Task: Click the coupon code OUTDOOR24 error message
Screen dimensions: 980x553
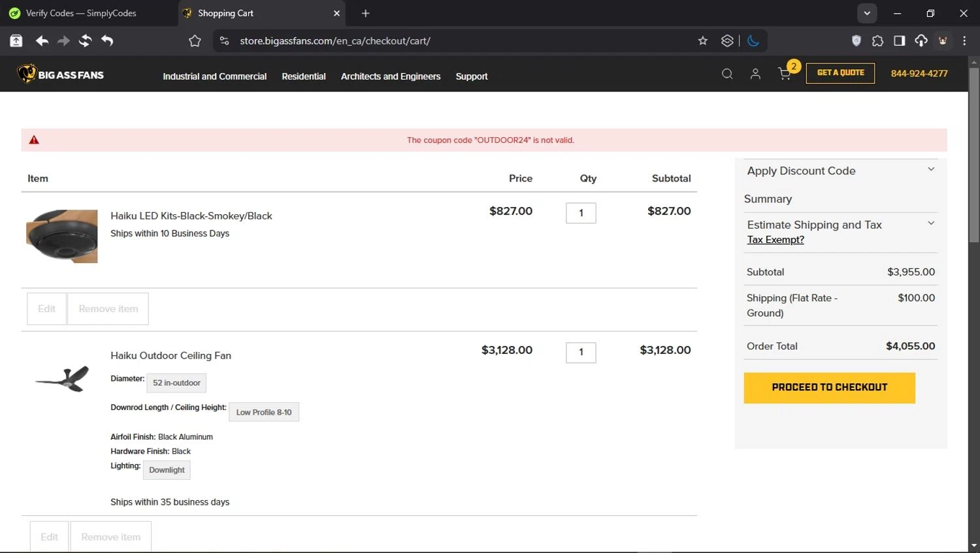Action: tap(490, 140)
